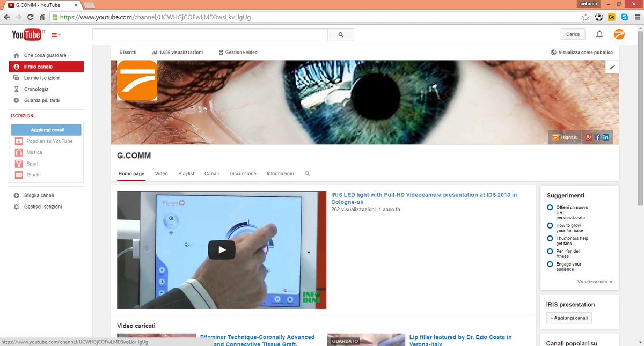Image resolution: width=644 pixels, height=346 pixels.
Task: Go to Che cosa guardare
Action: pos(45,55)
